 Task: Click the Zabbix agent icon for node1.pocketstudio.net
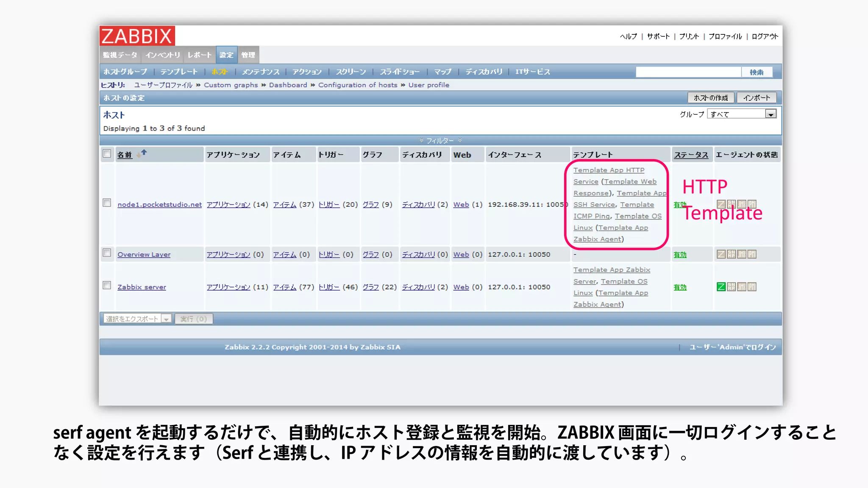click(721, 204)
